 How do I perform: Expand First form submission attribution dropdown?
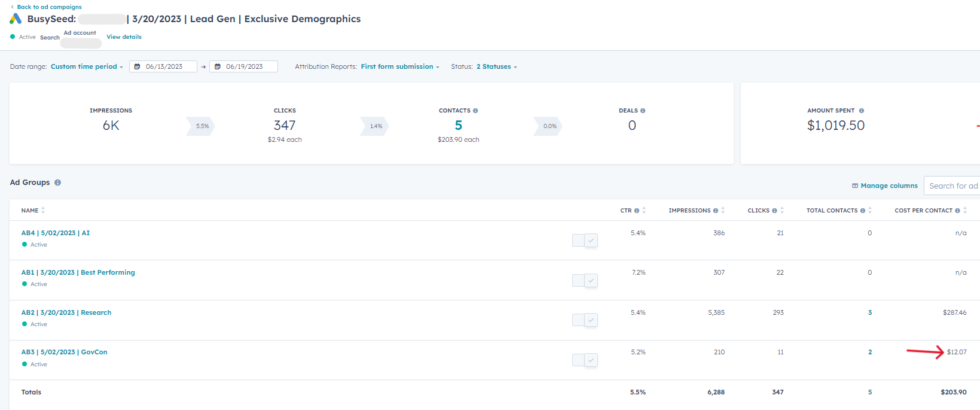399,67
